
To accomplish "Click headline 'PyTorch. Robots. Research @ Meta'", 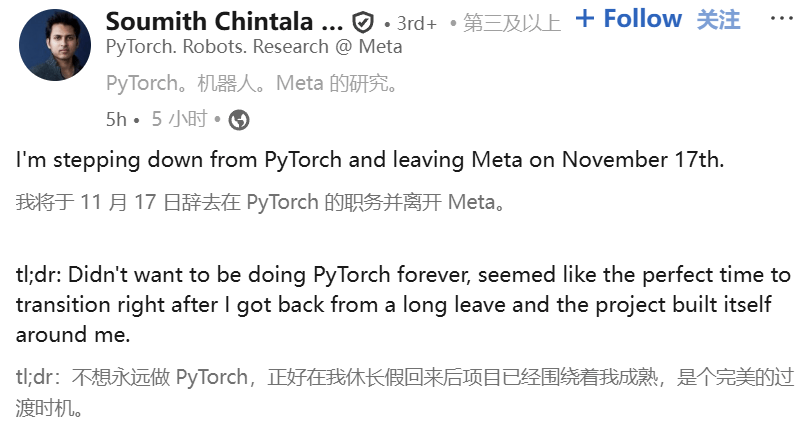I will 254,47.
